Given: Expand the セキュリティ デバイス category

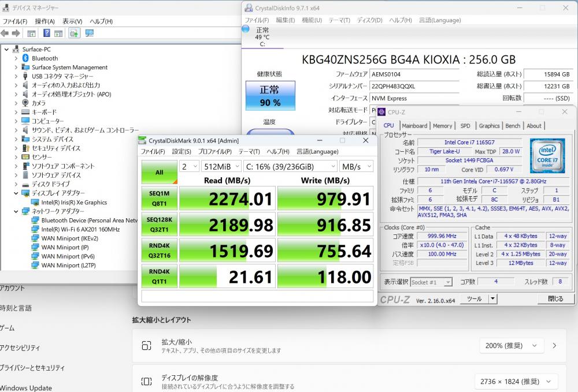Looking at the screenshot, I should pyautogui.click(x=16, y=148).
